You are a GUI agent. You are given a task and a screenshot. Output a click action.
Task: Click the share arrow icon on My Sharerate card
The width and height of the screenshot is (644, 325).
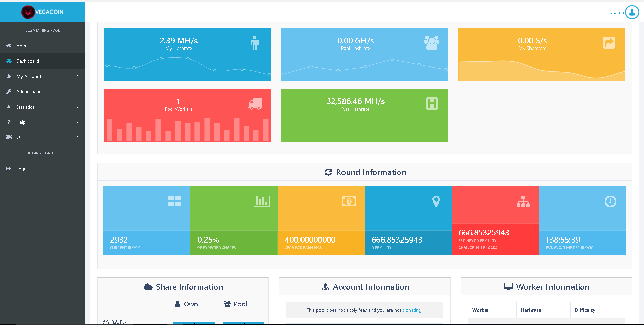click(609, 43)
